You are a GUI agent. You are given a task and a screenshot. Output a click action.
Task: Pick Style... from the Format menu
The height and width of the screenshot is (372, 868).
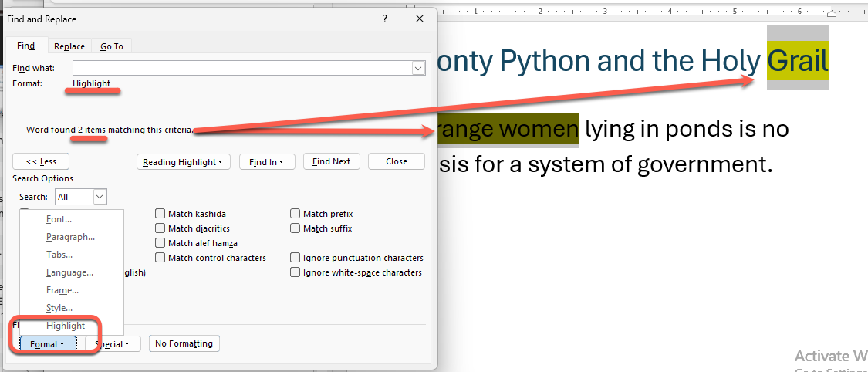(x=59, y=308)
